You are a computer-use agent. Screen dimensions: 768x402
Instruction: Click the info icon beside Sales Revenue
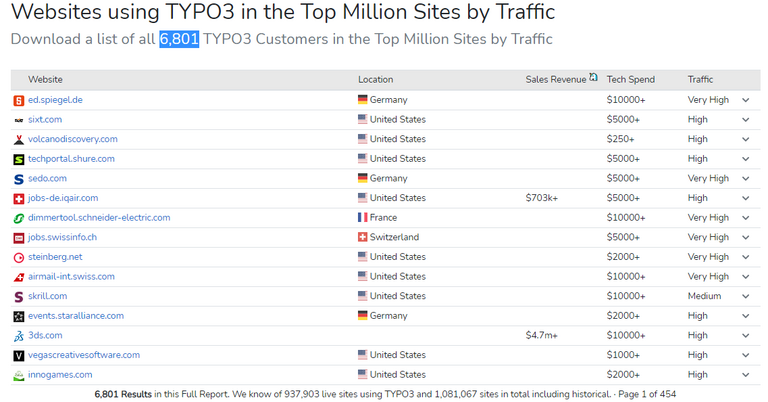[x=593, y=77]
